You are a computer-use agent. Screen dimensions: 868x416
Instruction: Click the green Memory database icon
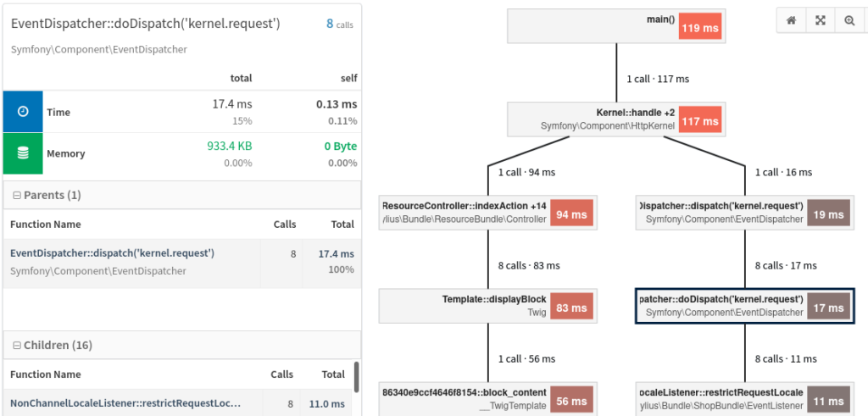23,153
